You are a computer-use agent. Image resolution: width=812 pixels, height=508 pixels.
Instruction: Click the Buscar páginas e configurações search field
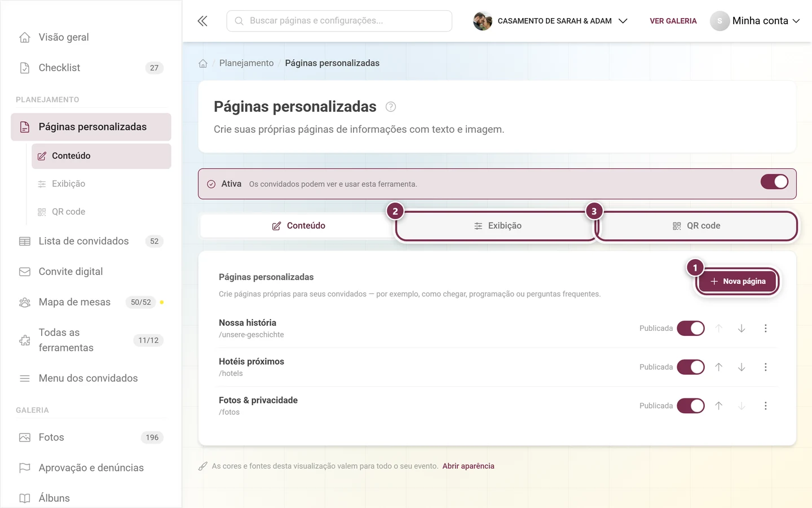[339, 21]
